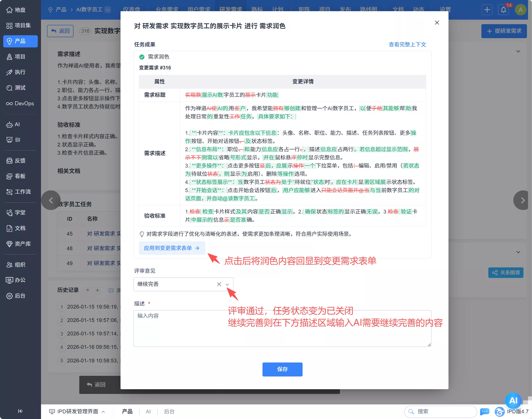Click the notification bell icon
The height and width of the screenshot is (419, 532).
(x=504, y=10)
